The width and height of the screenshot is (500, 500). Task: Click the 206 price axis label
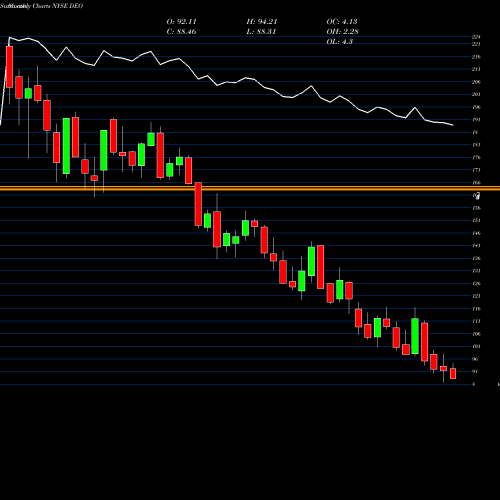click(x=476, y=82)
